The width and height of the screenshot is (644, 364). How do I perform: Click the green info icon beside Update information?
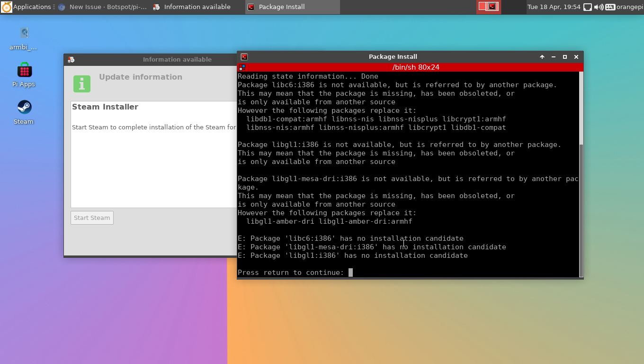(x=82, y=84)
